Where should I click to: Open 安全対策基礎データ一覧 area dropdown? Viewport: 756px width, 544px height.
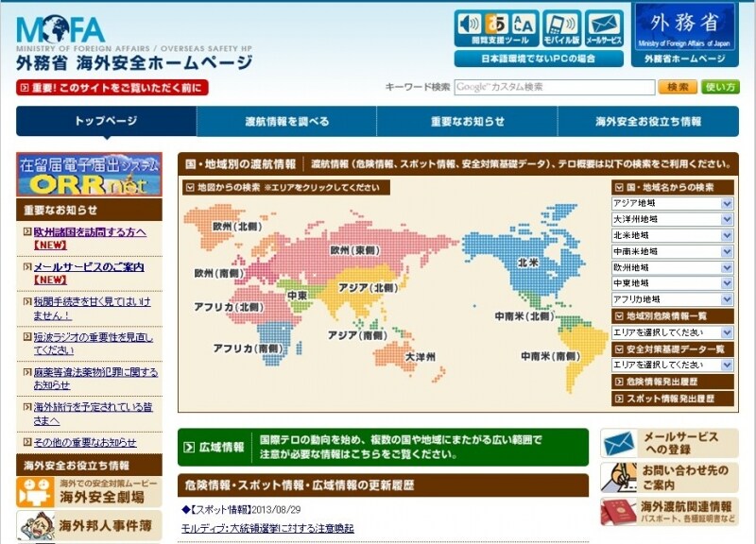tap(673, 365)
